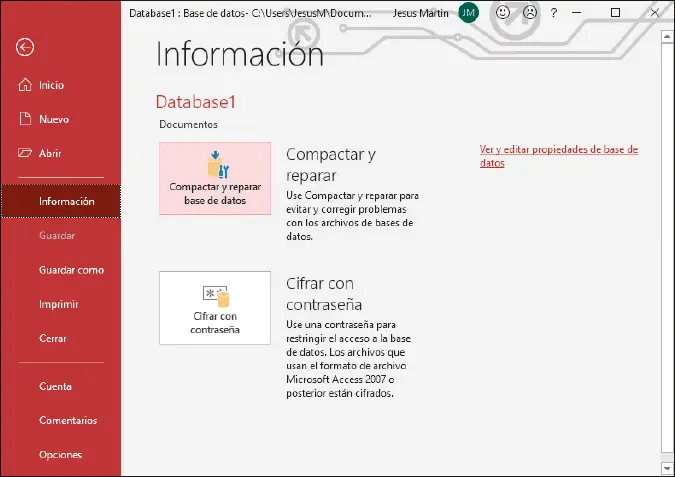Screen dimensions: 675x477
Task: Open help with the question mark icon
Action: tap(554, 13)
